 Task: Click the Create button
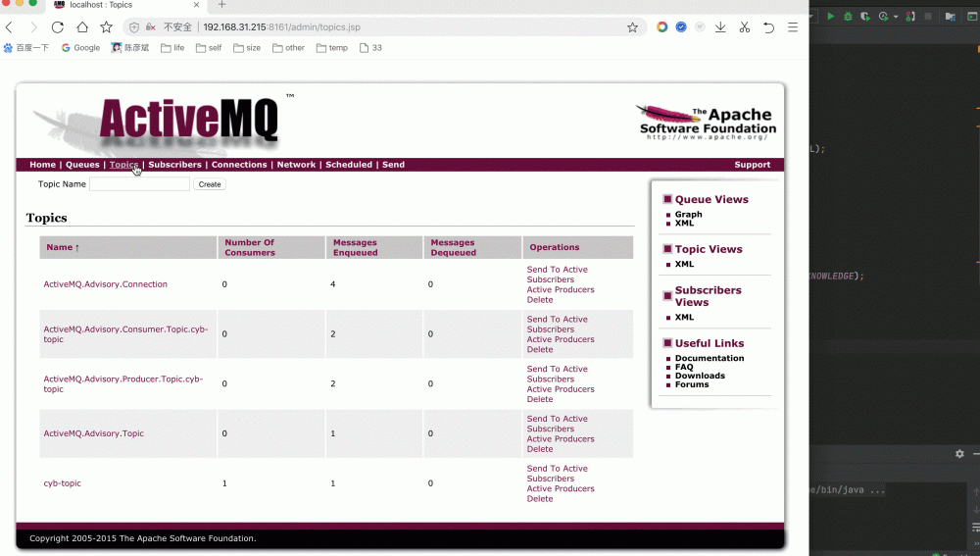tap(210, 184)
